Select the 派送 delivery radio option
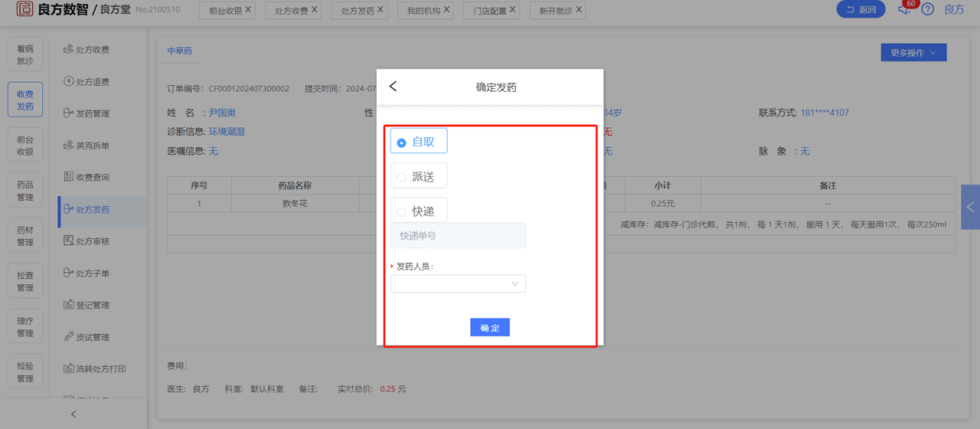The height and width of the screenshot is (429, 980). (418, 176)
